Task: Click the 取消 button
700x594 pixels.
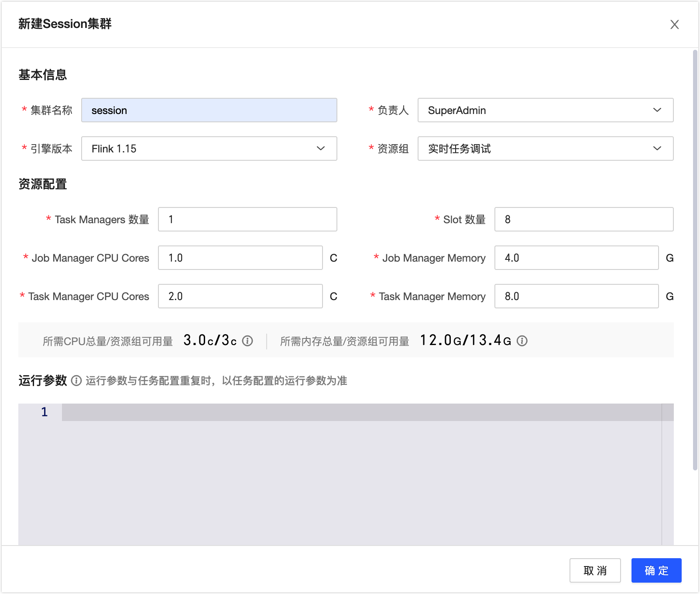Action: pyautogui.click(x=595, y=570)
